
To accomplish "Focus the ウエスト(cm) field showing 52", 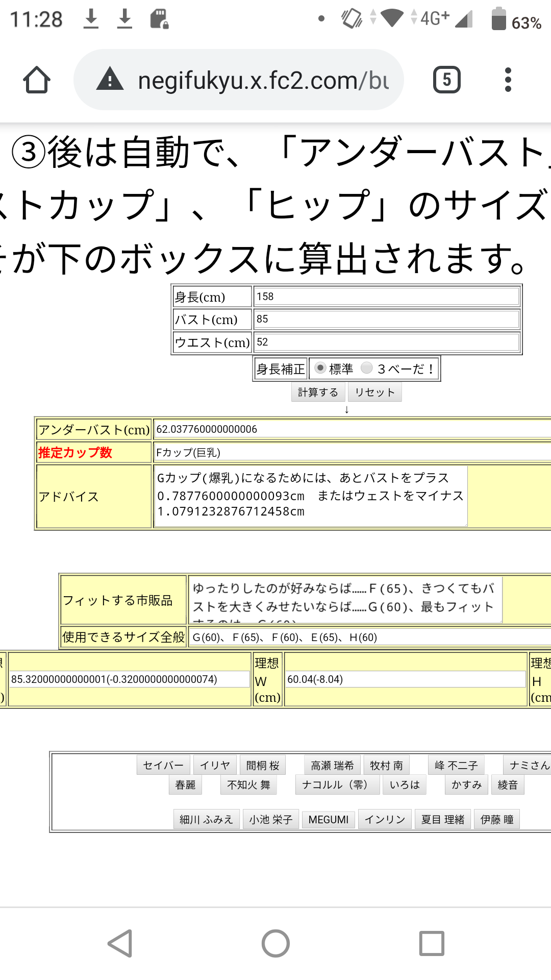I will coord(386,342).
